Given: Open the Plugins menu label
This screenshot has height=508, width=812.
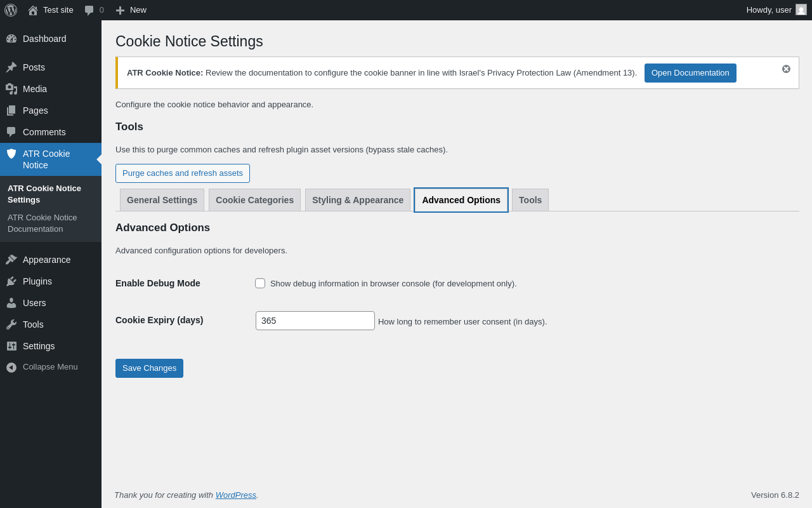Looking at the screenshot, I should point(37,281).
